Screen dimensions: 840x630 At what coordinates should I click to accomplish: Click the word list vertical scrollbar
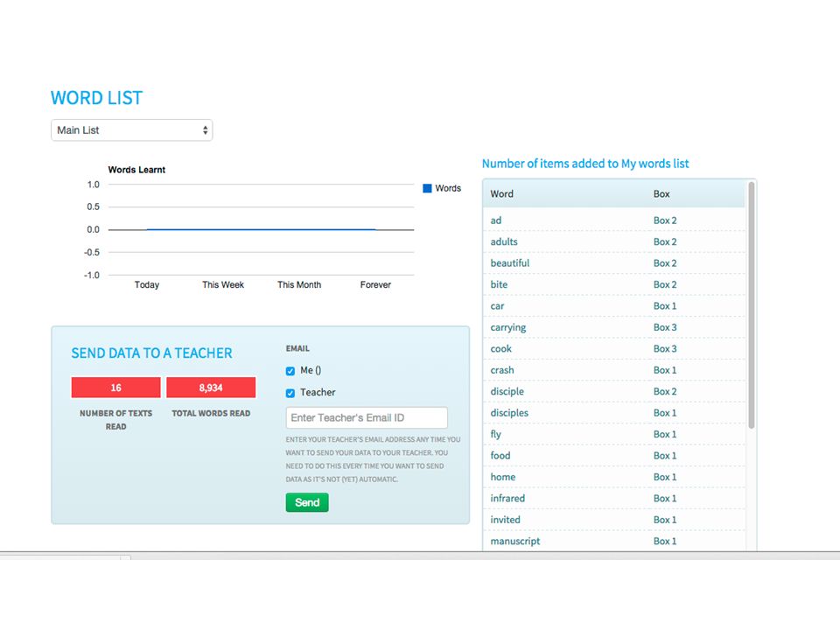[x=751, y=305]
